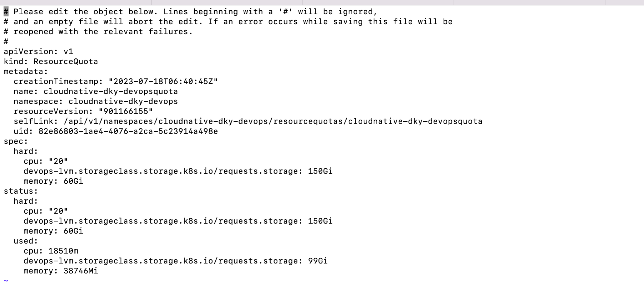
Task: Click spec storage request 150Gi value
Action: [320, 171]
